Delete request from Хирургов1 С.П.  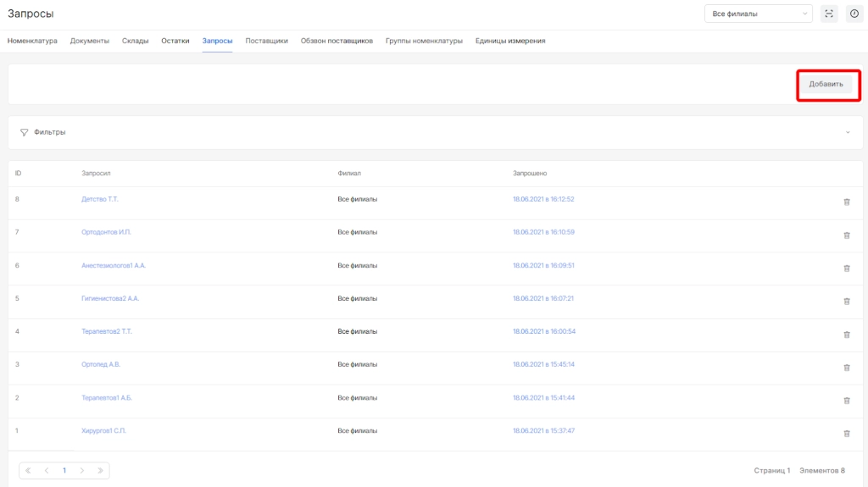(x=846, y=433)
